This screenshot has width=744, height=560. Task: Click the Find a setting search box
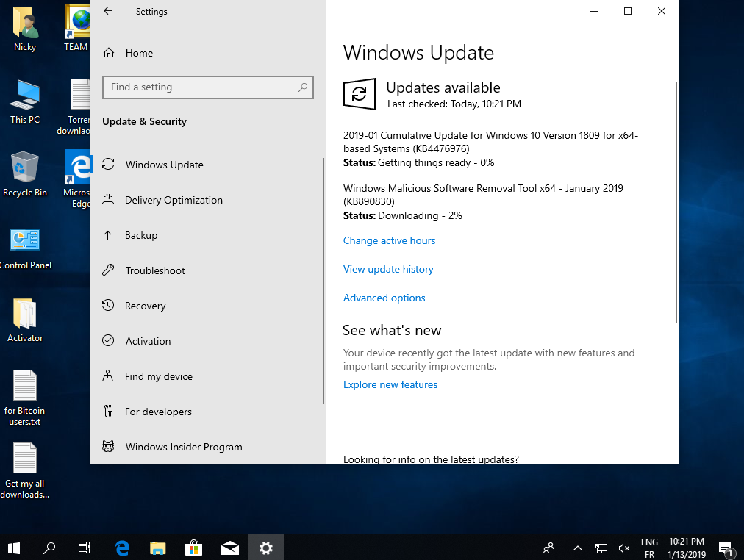[208, 87]
